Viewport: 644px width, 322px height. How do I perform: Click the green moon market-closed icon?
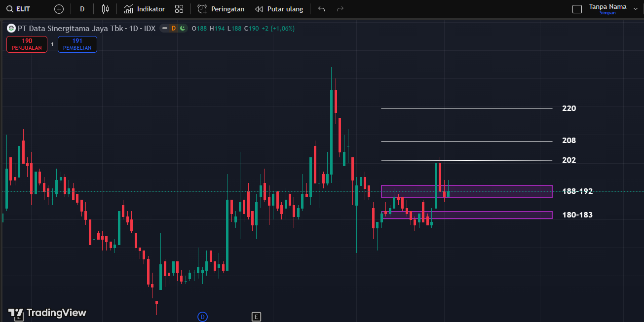(x=183, y=28)
